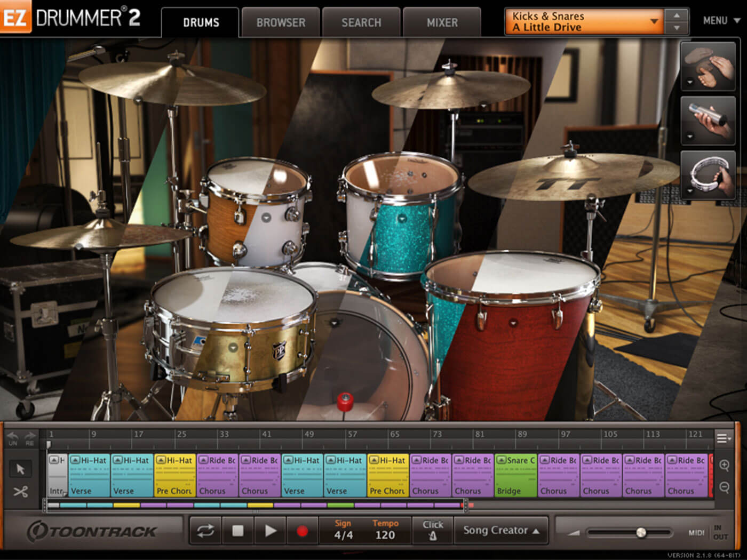
Task: Select the Intro song block
Action: coord(57,475)
